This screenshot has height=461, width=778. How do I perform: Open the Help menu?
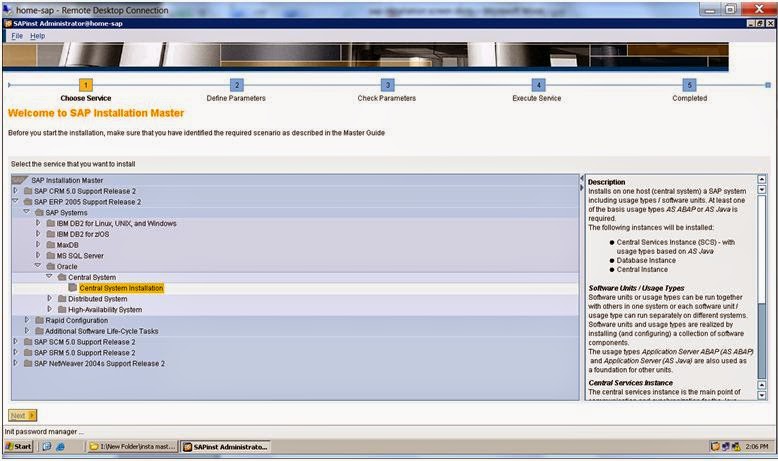[x=37, y=36]
